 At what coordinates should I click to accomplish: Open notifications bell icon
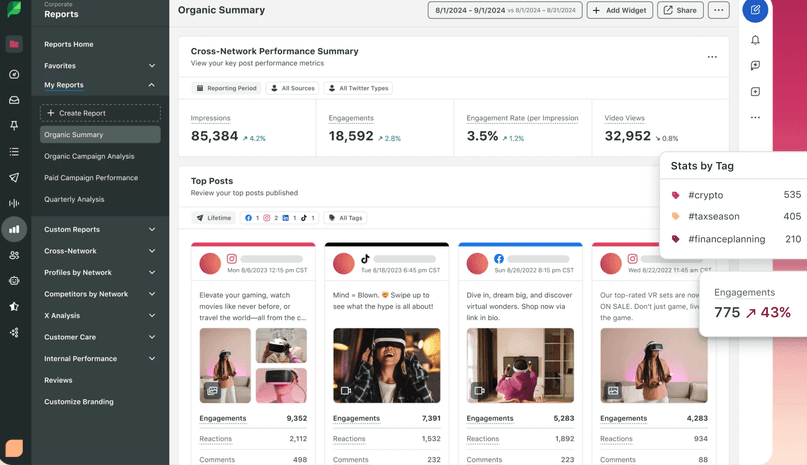tap(755, 40)
